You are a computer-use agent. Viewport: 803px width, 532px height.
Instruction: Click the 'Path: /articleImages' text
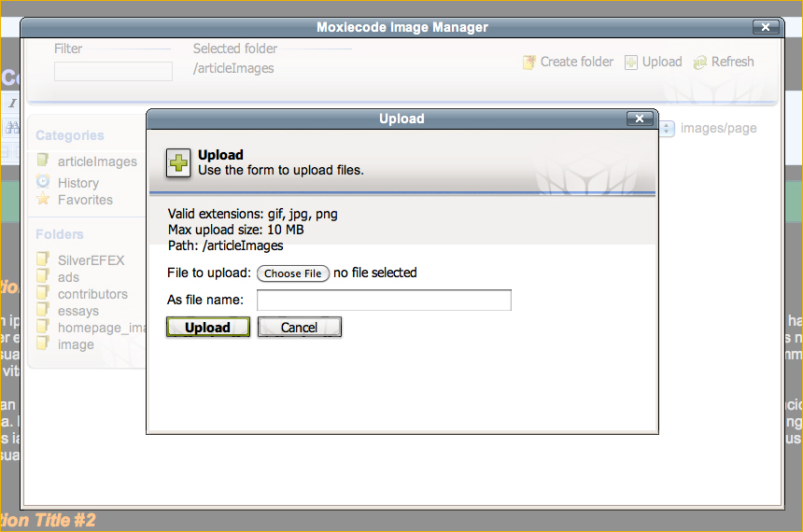coord(225,245)
